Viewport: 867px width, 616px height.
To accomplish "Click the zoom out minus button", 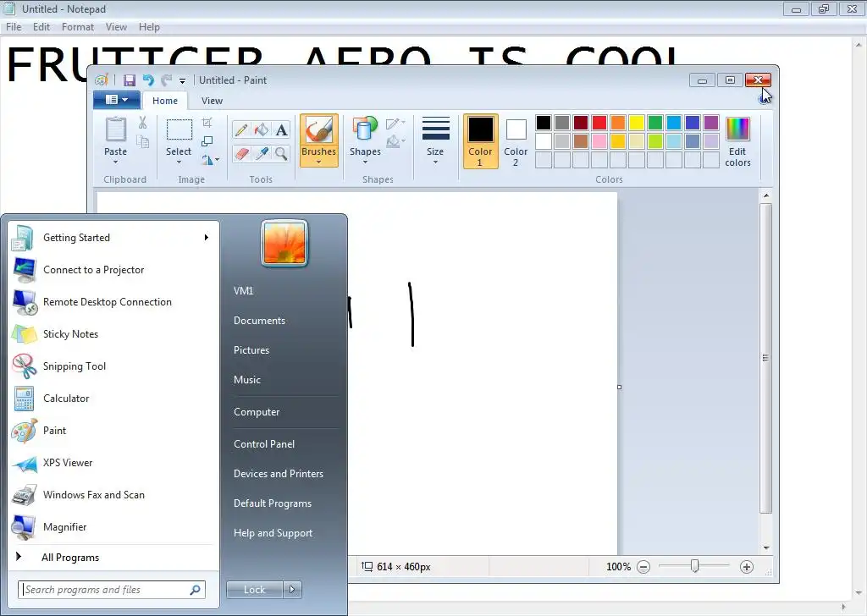I will 643,567.
